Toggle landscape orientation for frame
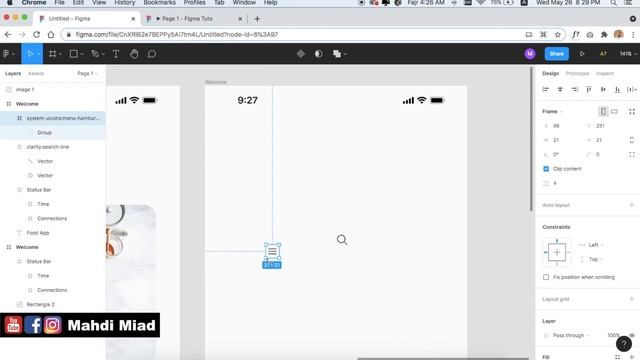 (614, 111)
